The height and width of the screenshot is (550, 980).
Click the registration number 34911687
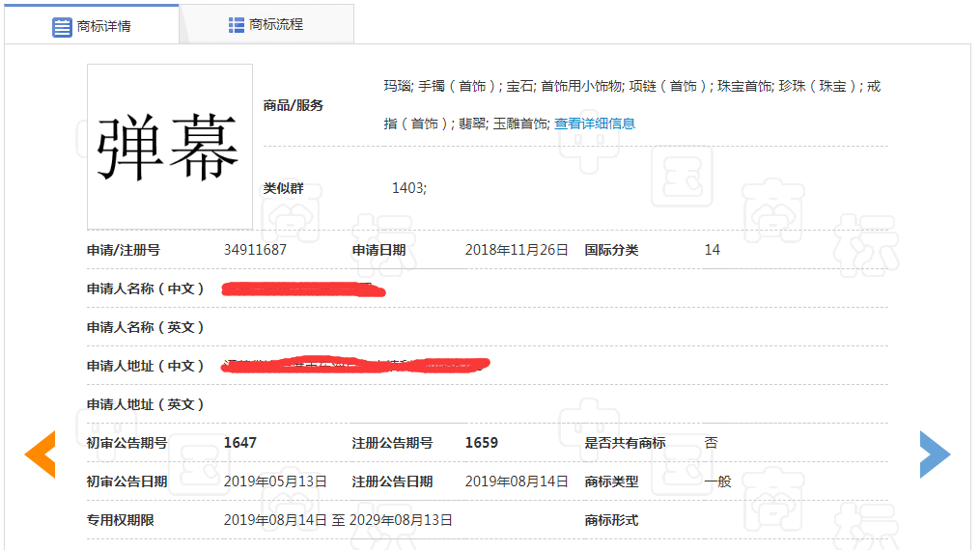pos(255,250)
